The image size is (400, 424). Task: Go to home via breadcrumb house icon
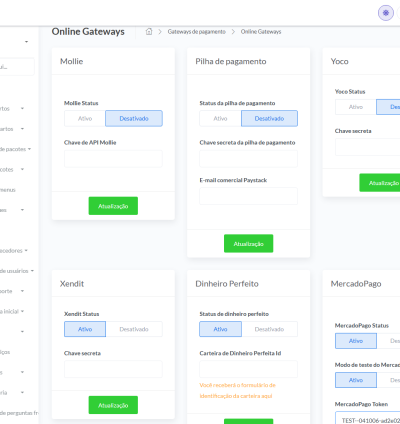(149, 31)
